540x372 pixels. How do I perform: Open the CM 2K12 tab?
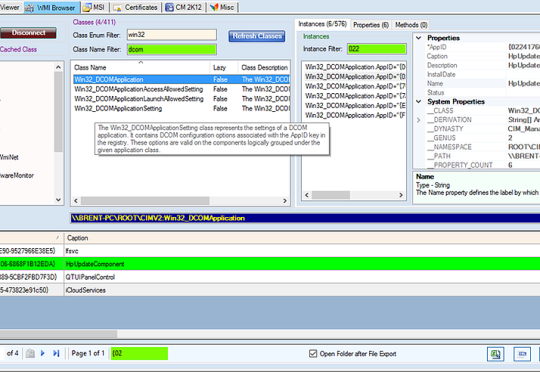[184, 7]
